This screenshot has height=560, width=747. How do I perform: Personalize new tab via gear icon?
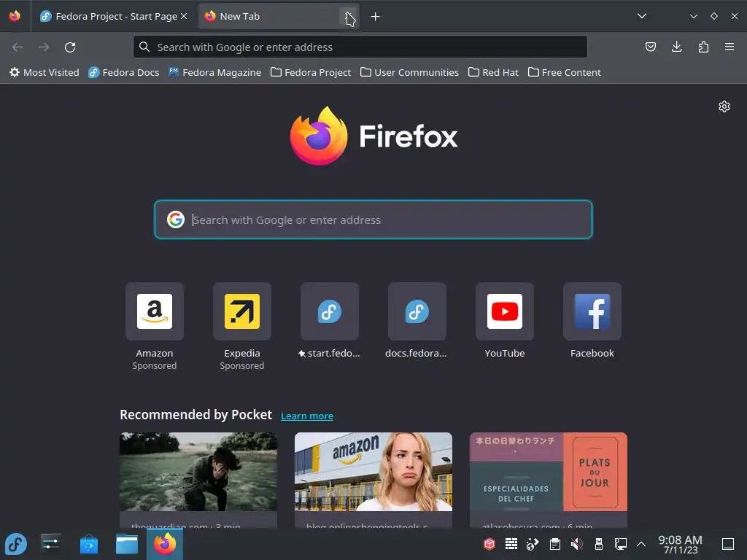pyautogui.click(x=724, y=106)
